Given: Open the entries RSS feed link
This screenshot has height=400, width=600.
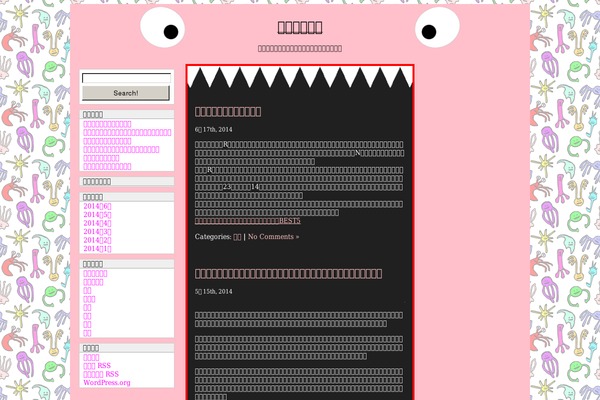Looking at the screenshot, I should pos(97,366).
